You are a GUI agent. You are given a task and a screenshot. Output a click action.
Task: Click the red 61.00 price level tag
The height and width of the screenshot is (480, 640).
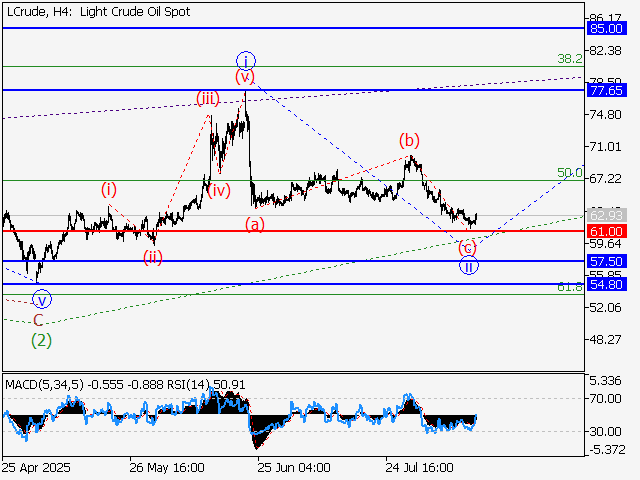pyautogui.click(x=607, y=231)
